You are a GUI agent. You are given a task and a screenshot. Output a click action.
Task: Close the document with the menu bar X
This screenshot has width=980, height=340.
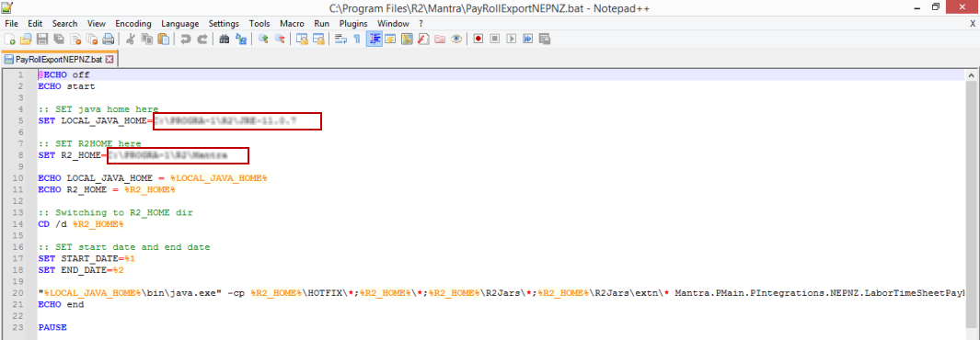(972, 24)
